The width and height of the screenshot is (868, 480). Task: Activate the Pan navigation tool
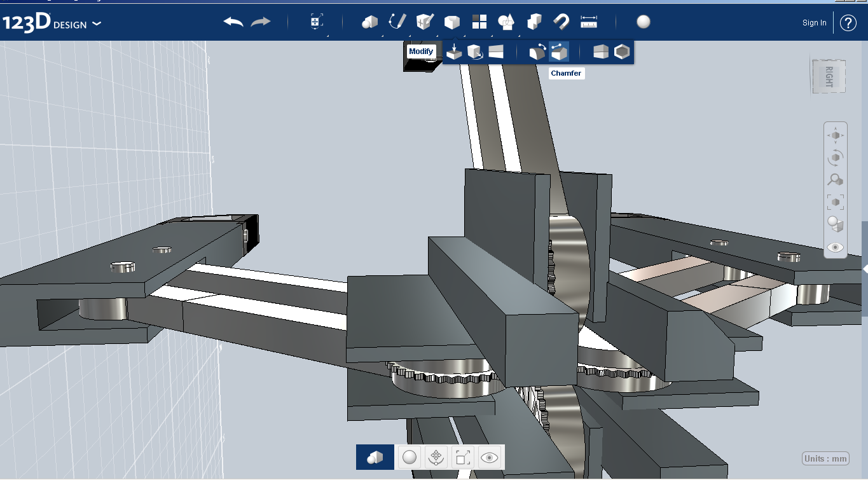(x=836, y=135)
